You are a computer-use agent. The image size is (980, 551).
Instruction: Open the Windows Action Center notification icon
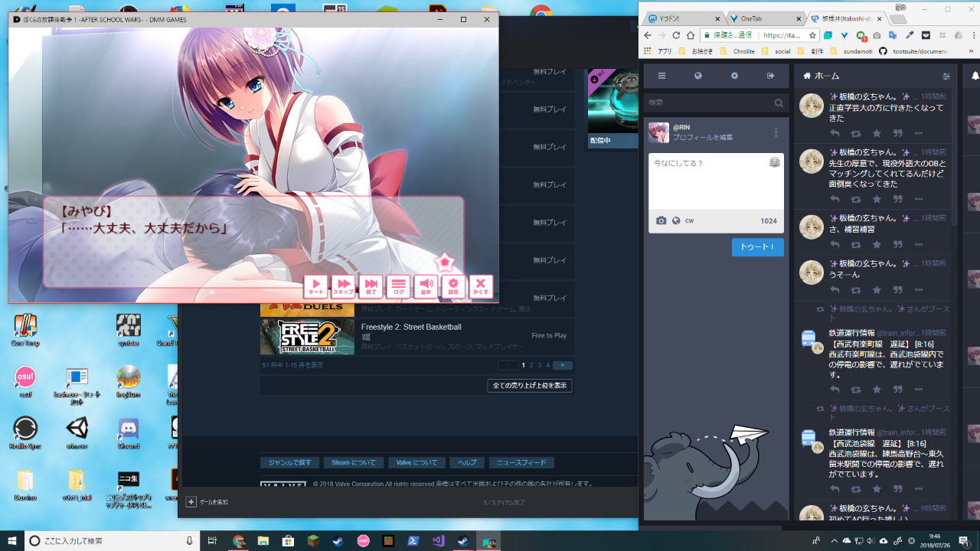[963, 540]
